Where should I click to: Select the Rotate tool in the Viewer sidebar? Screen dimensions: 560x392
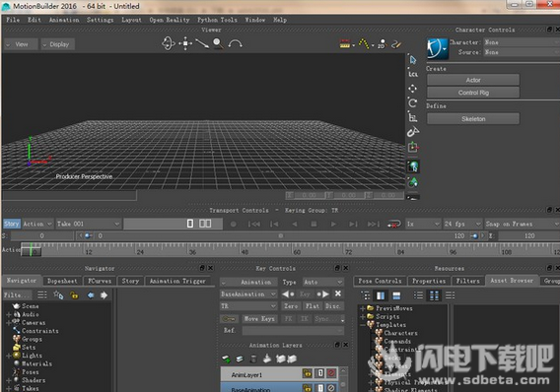(x=413, y=103)
